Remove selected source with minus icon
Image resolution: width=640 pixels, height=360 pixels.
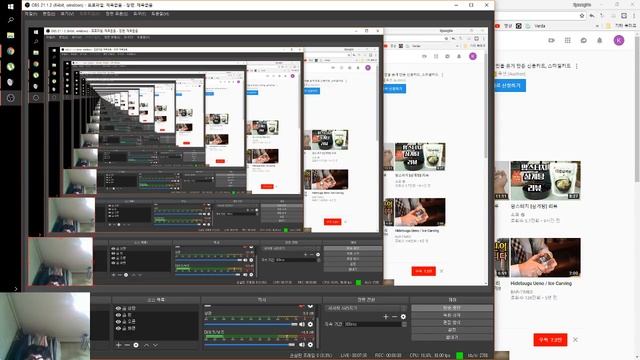(x=127, y=345)
